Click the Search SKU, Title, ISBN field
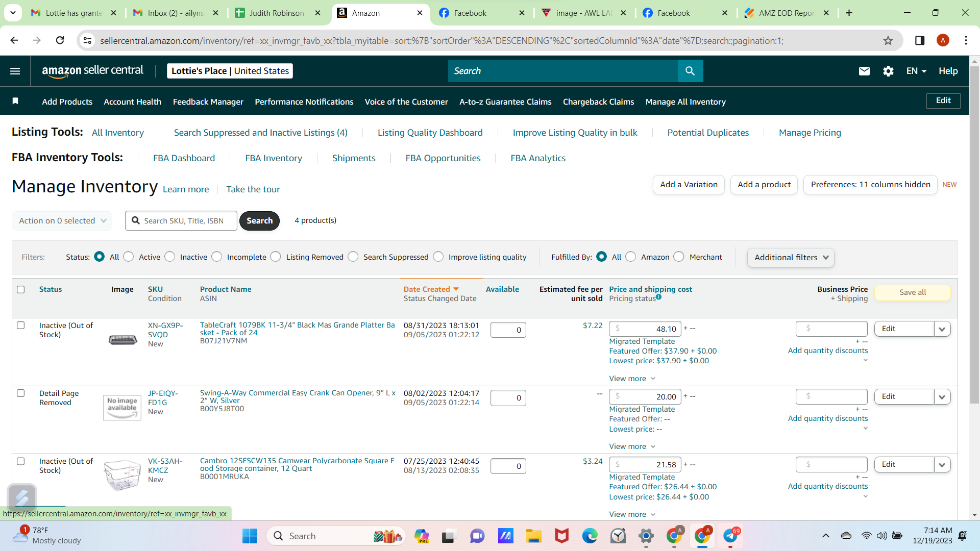Viewport: 980px width, 551px height. tap(181, 221)
